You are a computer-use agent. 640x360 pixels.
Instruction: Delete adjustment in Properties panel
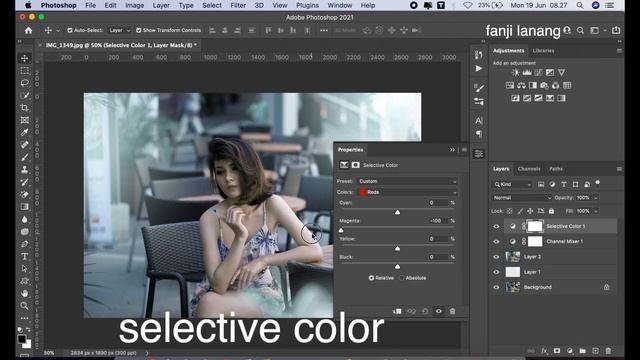click(452, 311)
